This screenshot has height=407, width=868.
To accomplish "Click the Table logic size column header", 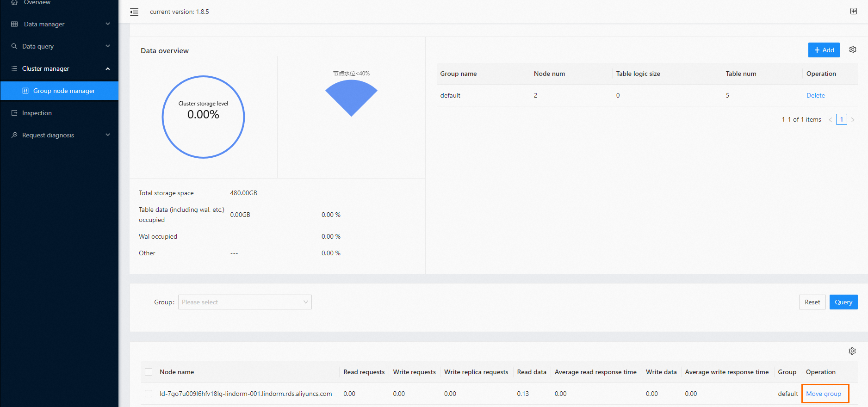I will click(x=638, y=74).
